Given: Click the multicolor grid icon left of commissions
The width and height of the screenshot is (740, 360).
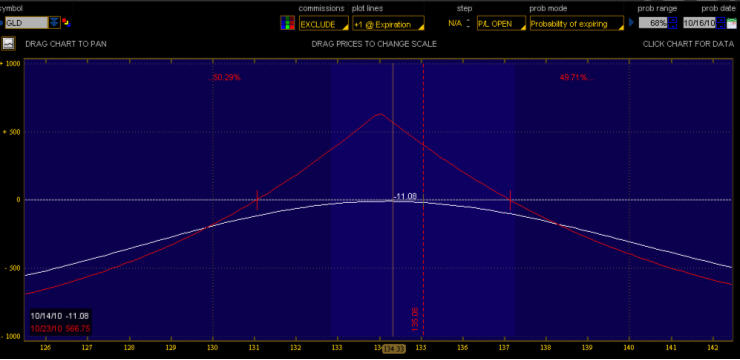Looking at the screenshot, I should click(x=287, y=23).
